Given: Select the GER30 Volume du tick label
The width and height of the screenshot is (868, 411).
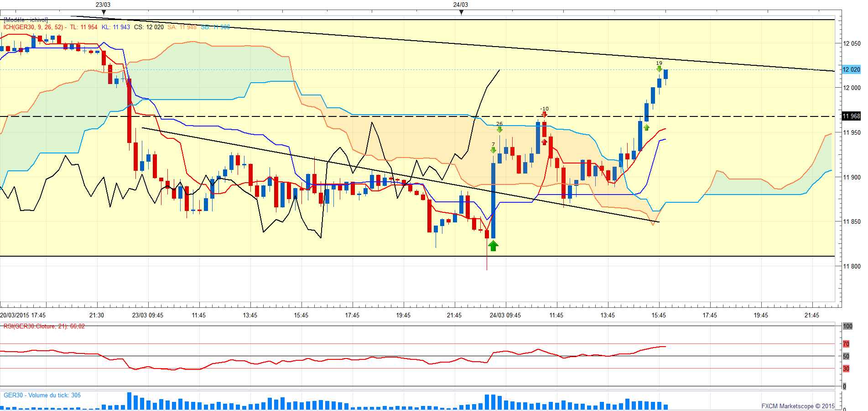Looking at the screenshot, I should 42,395.
